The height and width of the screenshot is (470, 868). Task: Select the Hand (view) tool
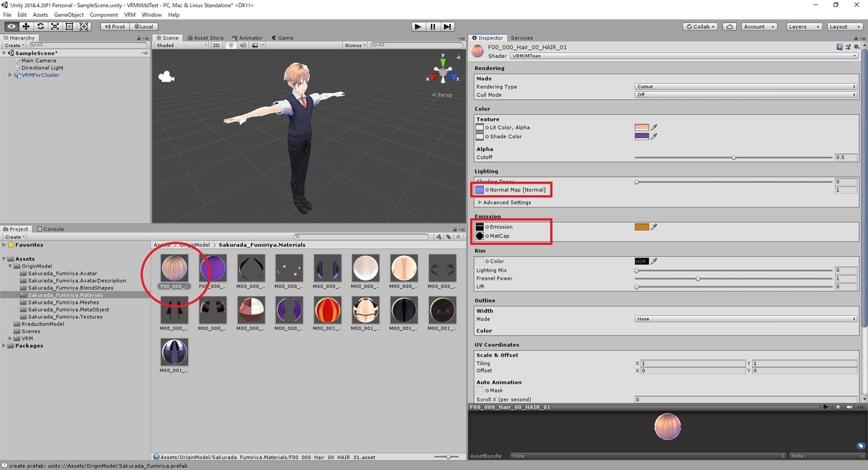12,27
